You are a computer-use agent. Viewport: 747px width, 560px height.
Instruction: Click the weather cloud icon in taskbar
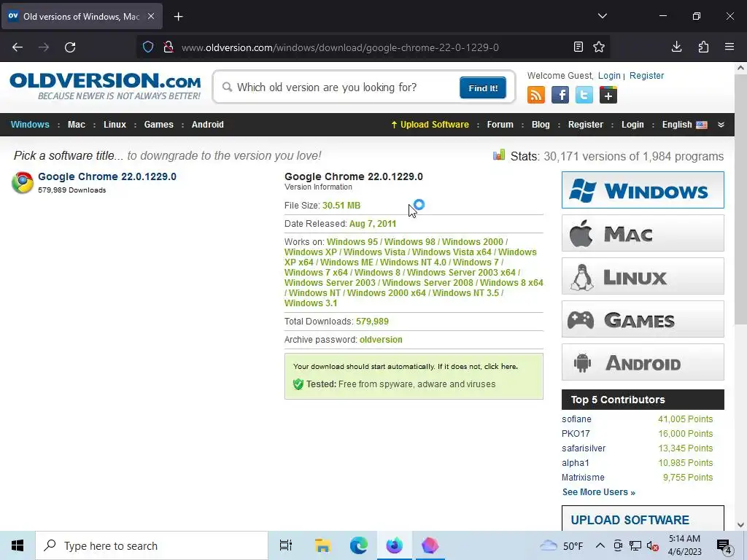tap(549, 545)
